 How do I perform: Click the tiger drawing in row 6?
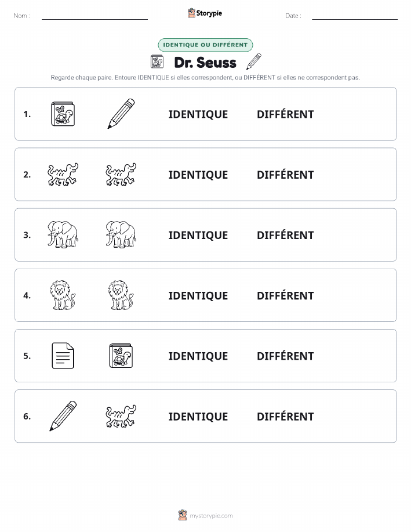[121, 416]
